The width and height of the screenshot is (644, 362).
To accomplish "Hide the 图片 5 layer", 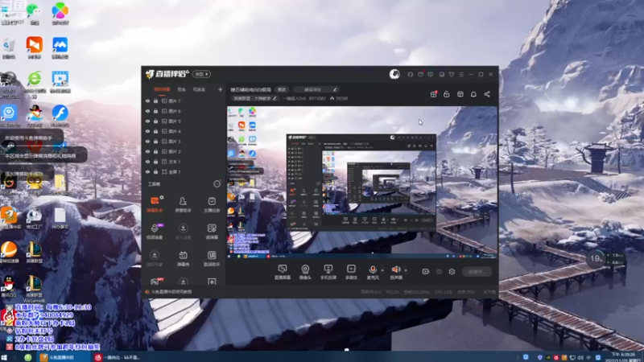I will pyautogui.click(x=148, y=121).
